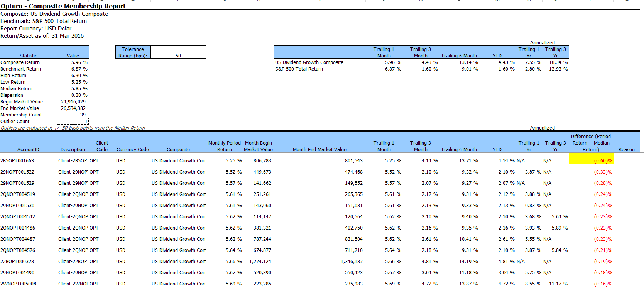Select the Composite Return value 5.96 %
The width and height of the screenshot is (644, 287).
pyautogui.click(x=79, y=62)
